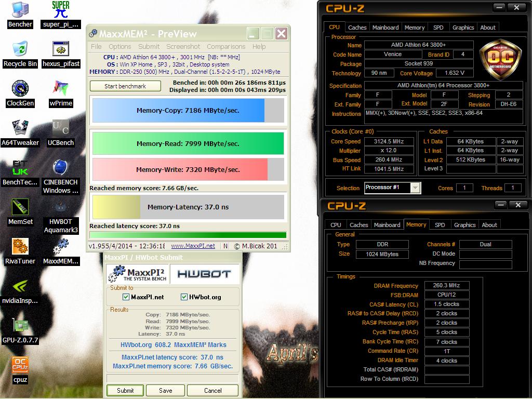Switch to Memory tab in upper CPU-Z
Image resolution: width=532 pixels, height=399 pixels.
[x=414, y=28]
